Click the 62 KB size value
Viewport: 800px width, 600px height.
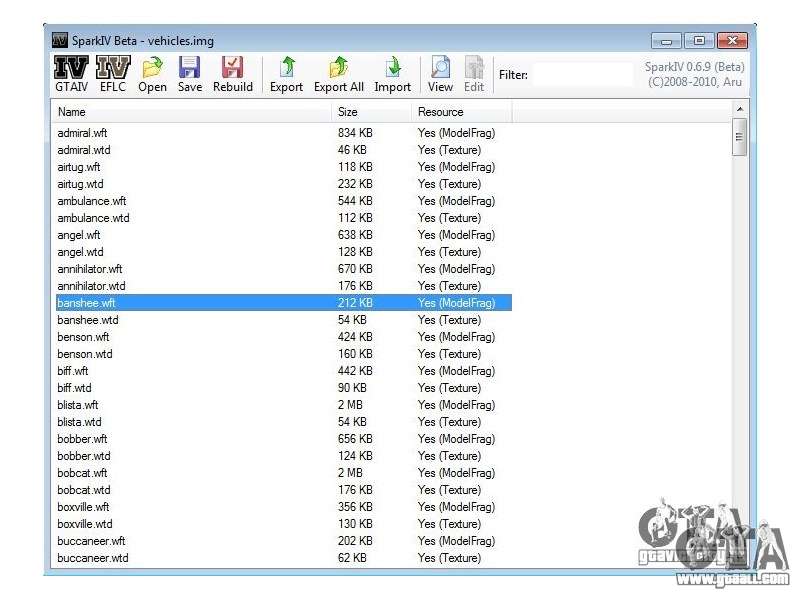[352, 558]
